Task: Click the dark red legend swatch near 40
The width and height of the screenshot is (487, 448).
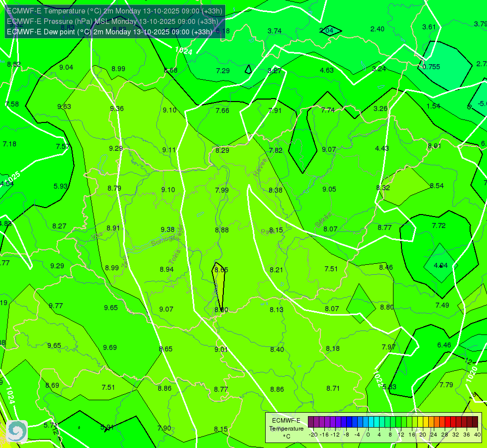Action: (475, 422)
